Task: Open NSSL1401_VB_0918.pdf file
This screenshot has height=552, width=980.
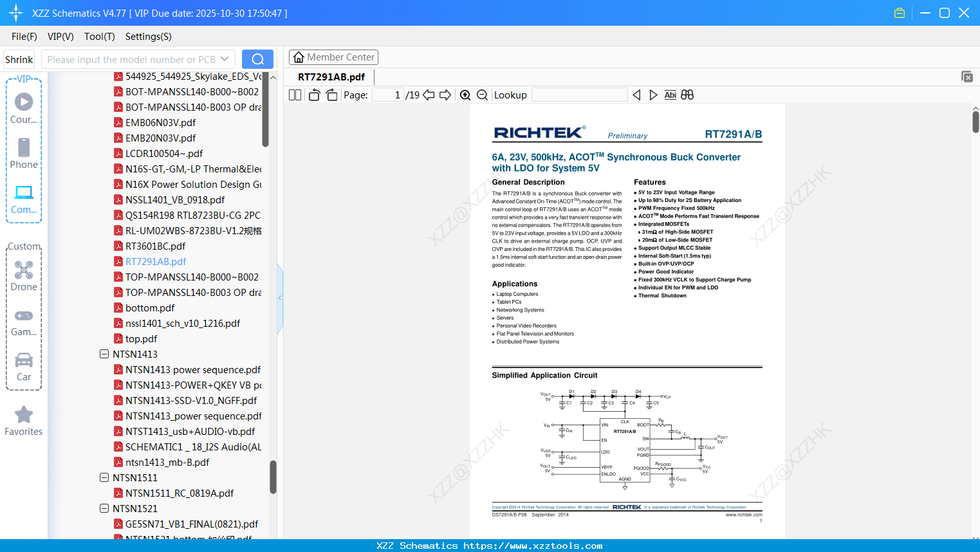Action: coord(175,199)
